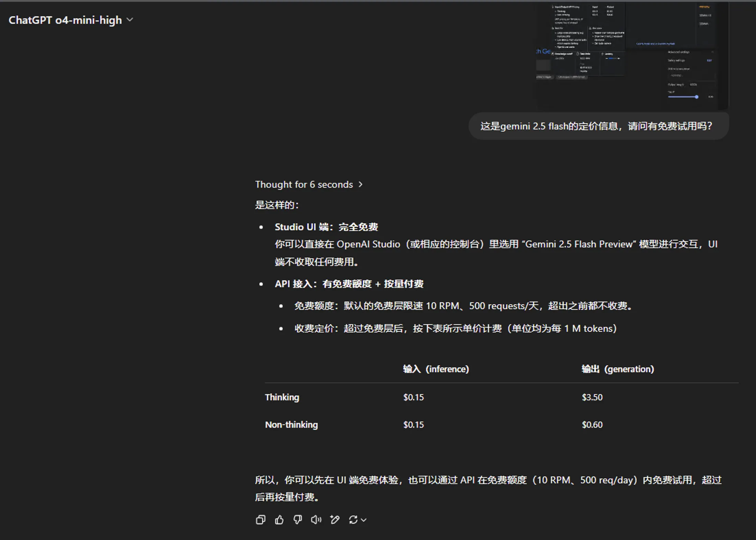
Task: Click the '是这样的：' intro line
Action: (x=277, y=205)
